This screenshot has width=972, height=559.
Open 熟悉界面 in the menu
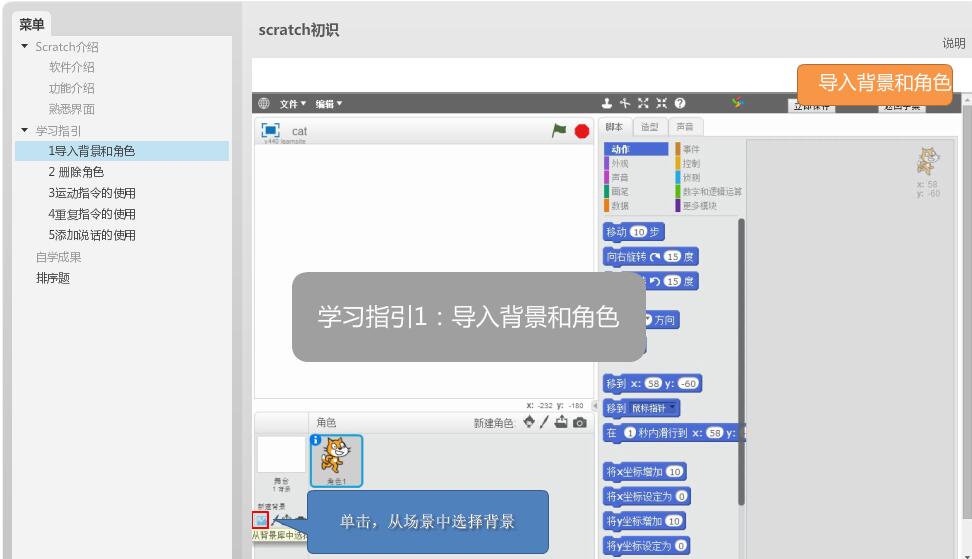(71, 109)
